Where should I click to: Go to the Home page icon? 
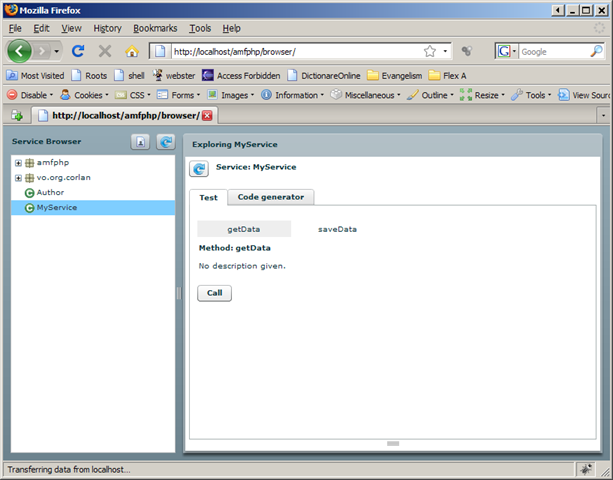point(132,51)
